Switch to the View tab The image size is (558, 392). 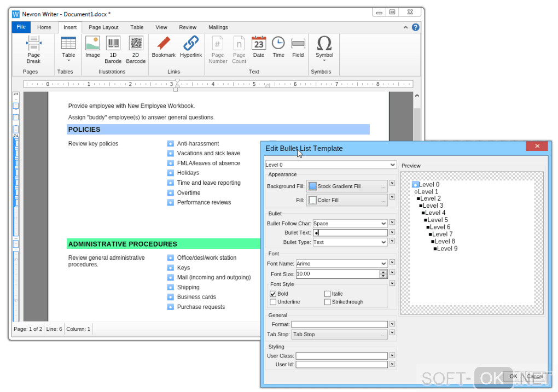click(x=161, y=27)
